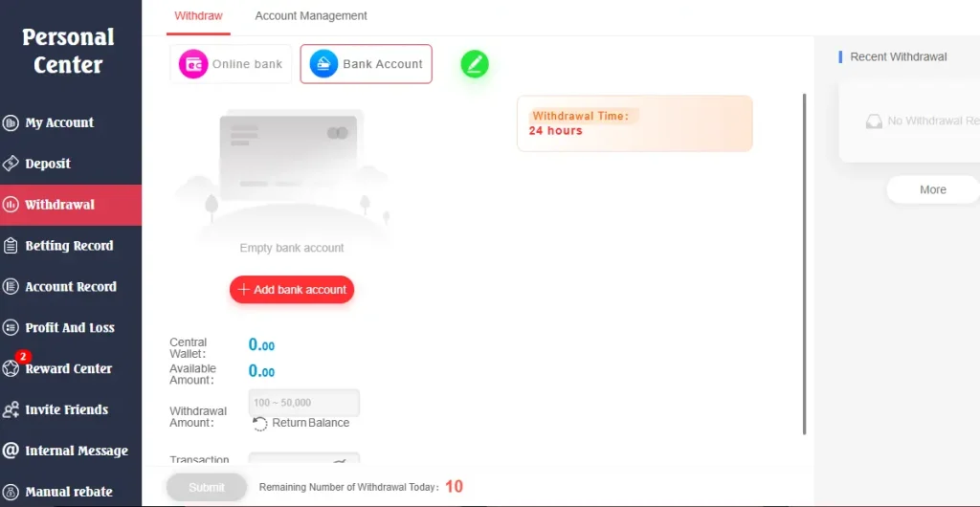Image resolution: width=980 pixels, height=507 pixels.
Task: Click the Deposit ticket icon in sidebar
Action: pos(10,164)
